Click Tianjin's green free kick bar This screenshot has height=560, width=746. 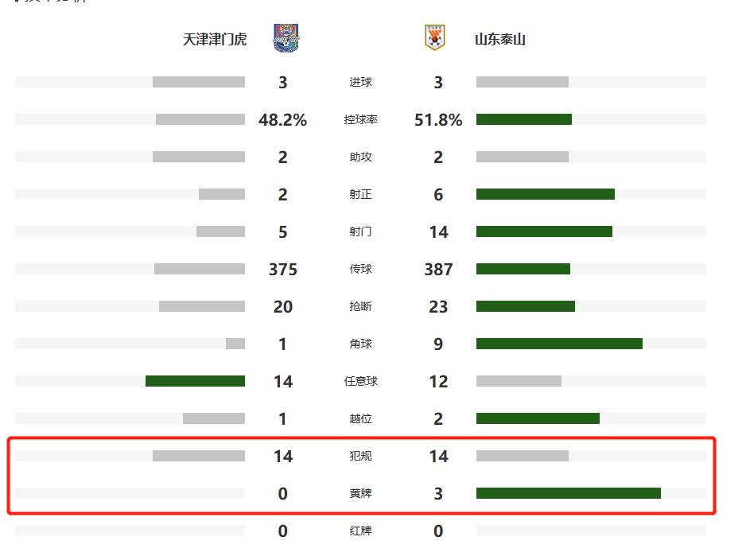[195, 381]
